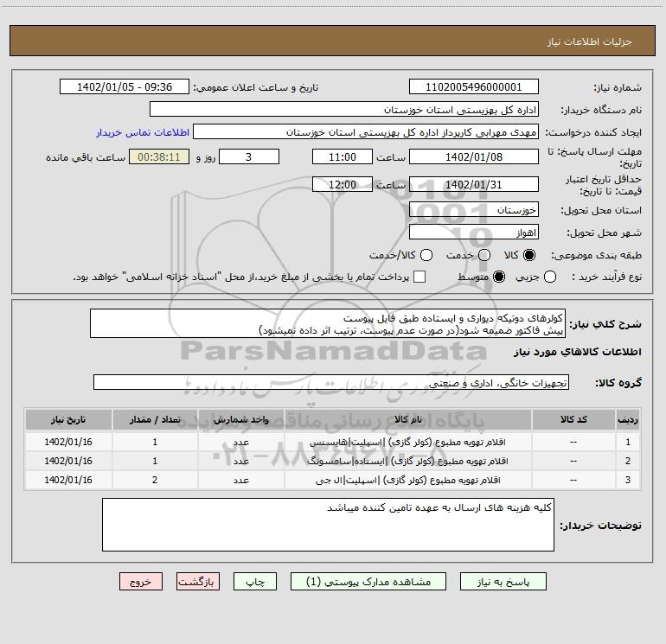Click the 'نام کالا' column header
The image size is (666, 644).
(x=407, y=420)
